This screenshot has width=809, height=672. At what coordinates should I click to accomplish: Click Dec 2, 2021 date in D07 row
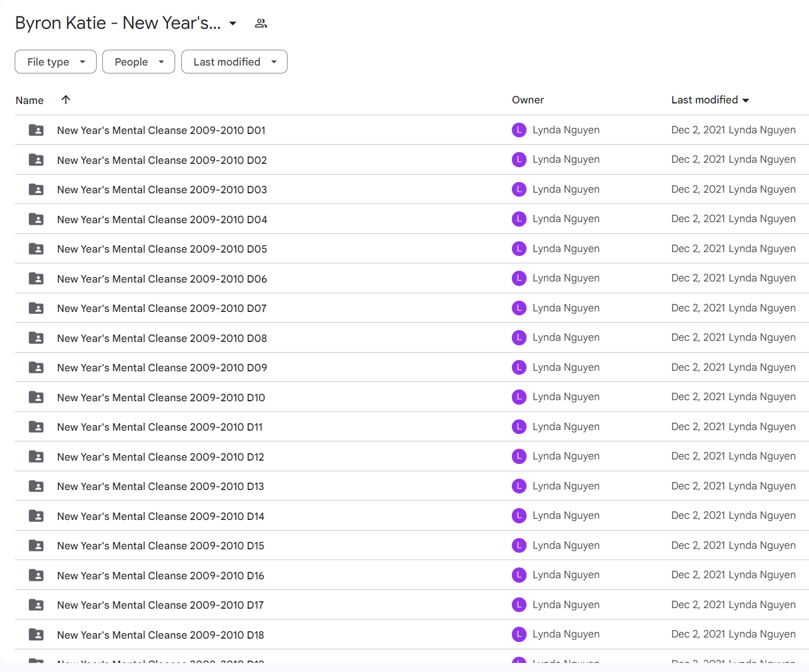point(698,308)
